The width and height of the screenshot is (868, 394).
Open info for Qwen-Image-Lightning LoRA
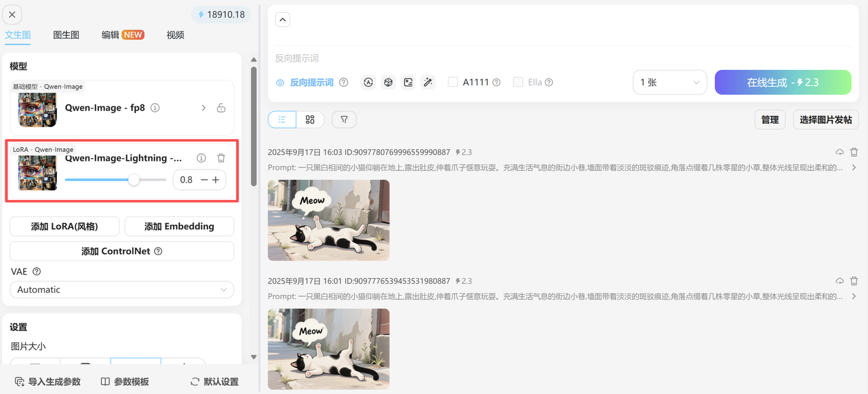(x=201, y=158)
